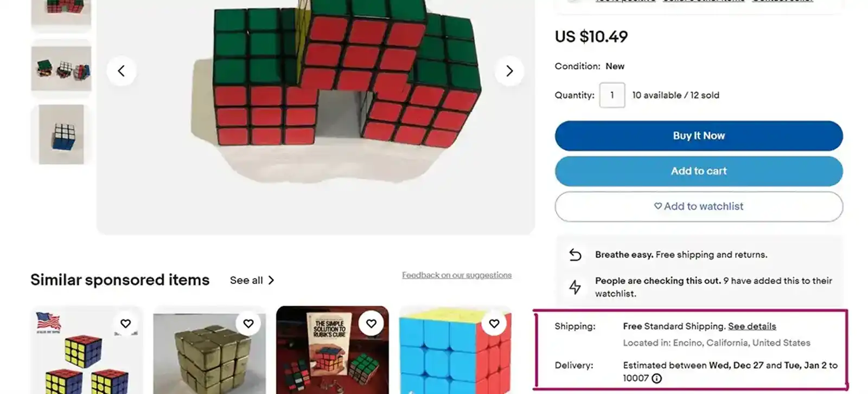This screenshot has height=394, width=868.
Task: Add the item to your watchlist
Action: (699, 206)
